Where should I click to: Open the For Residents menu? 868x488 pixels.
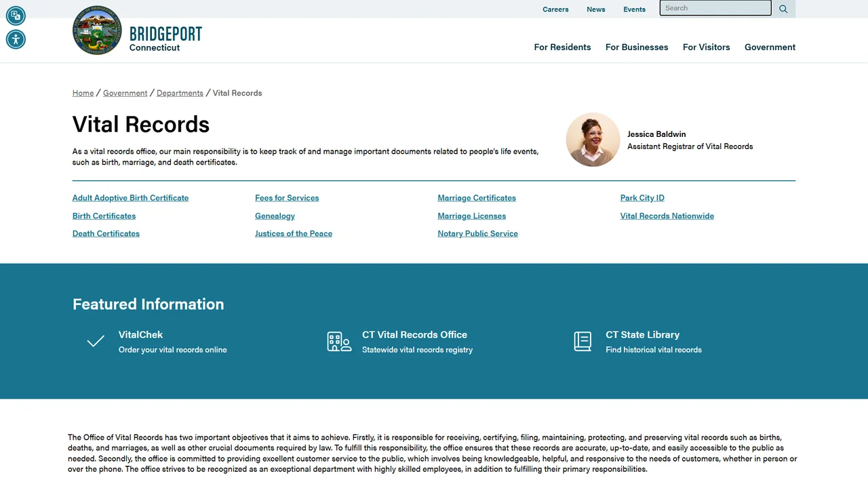562,47
